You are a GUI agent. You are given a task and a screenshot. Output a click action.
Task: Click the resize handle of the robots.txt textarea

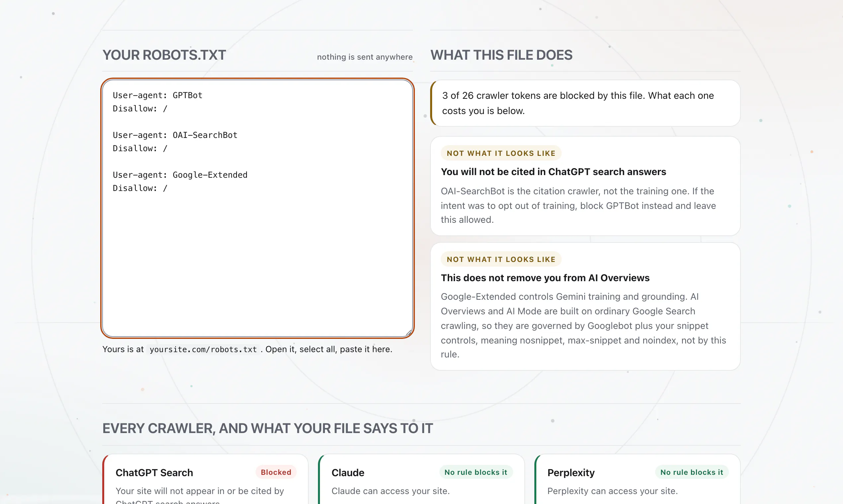(409, 333)
